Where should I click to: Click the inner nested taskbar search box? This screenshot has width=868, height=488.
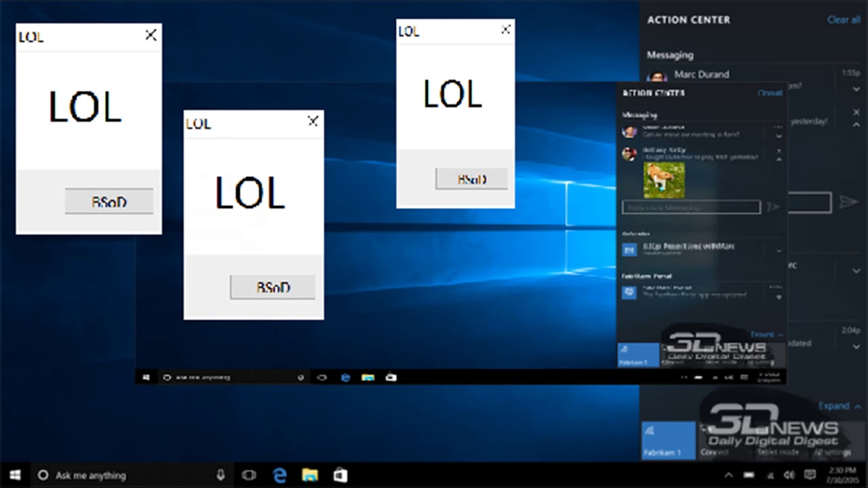(234, 378)
